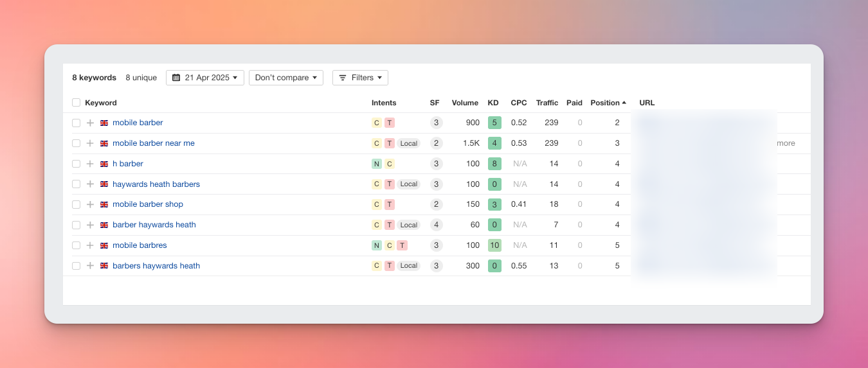
Task: Click the T intent badge on 'mobile barber'
Action: click(x=390, y=123)
